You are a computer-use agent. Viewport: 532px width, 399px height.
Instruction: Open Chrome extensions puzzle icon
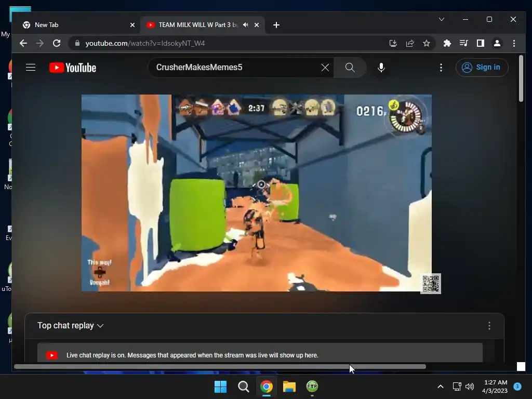click(447, 43)
